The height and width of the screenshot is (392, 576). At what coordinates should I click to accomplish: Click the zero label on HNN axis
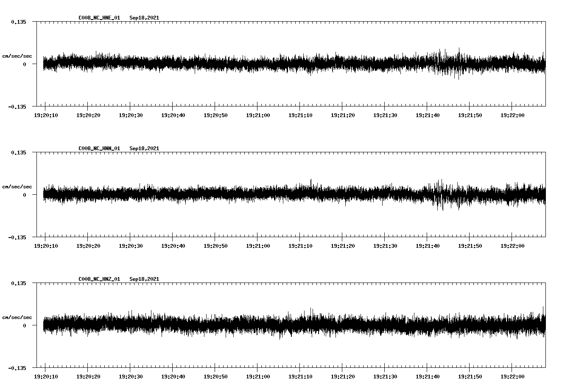pos(25,195)
